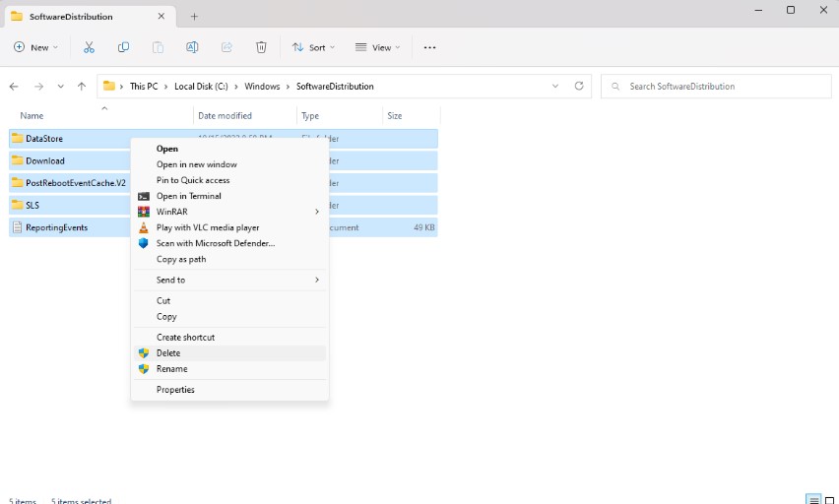Click the Download folder icon

(17, 160)
